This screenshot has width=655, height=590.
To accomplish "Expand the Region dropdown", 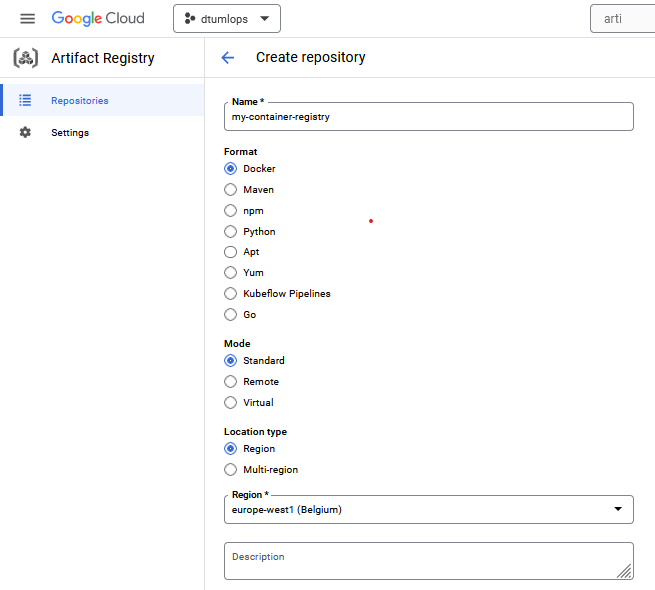I will pos(617,510).
